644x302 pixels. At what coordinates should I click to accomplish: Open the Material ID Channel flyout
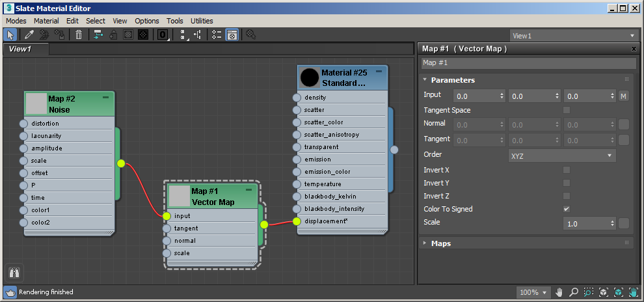[x=163, y=35]
